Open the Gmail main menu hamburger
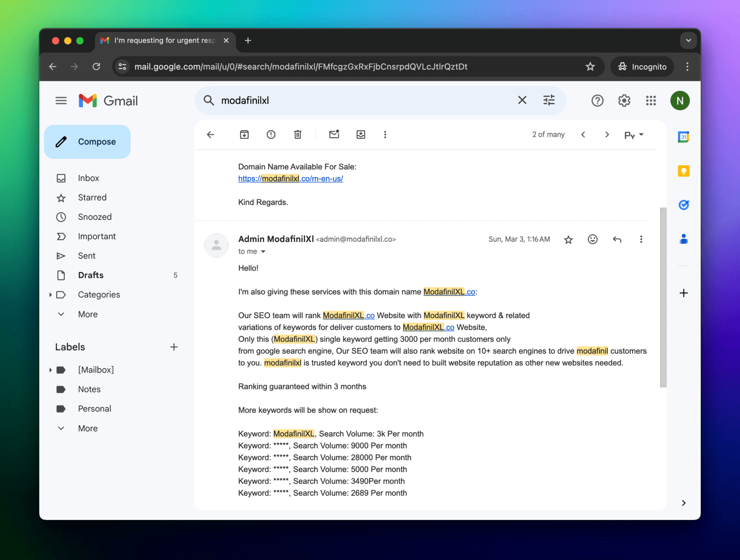740x560 pixels. [x=61, y=101]
